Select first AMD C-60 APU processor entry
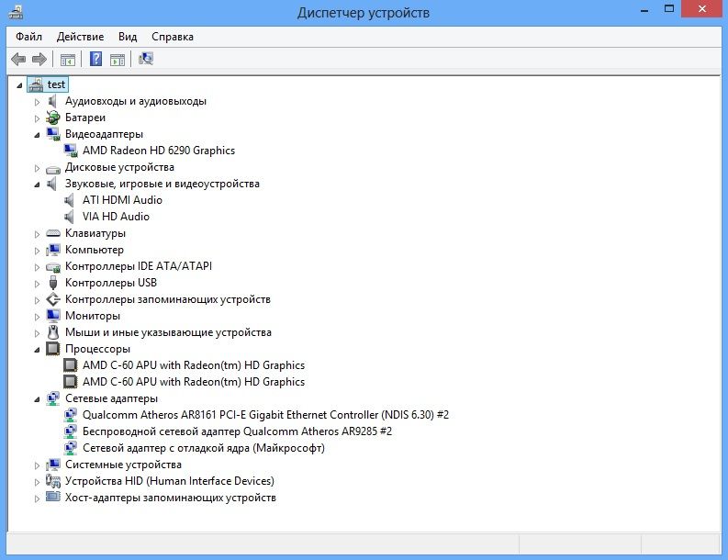Image resolution: width=728 pixels, height=560 pixels. coord(194,365)
